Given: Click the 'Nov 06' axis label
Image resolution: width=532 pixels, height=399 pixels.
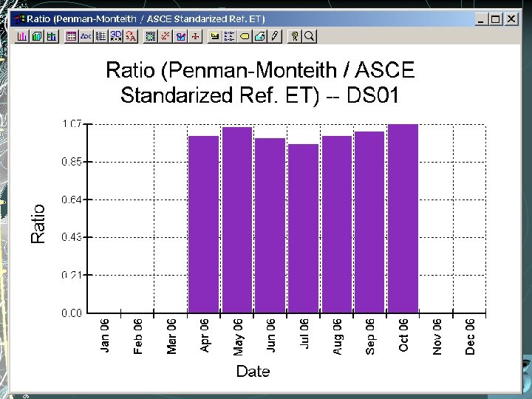Looking at the screenshot, I should coord(437,337).
